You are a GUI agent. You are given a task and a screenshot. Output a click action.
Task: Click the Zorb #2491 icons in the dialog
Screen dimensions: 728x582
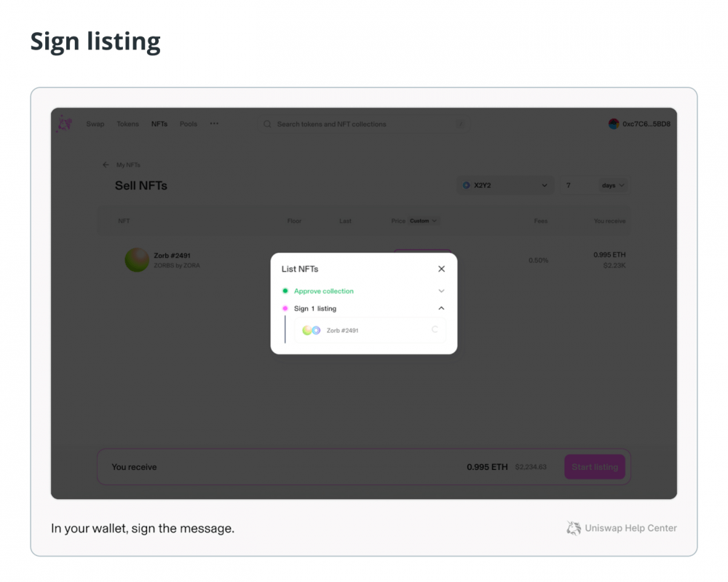(x=311, y=330)
